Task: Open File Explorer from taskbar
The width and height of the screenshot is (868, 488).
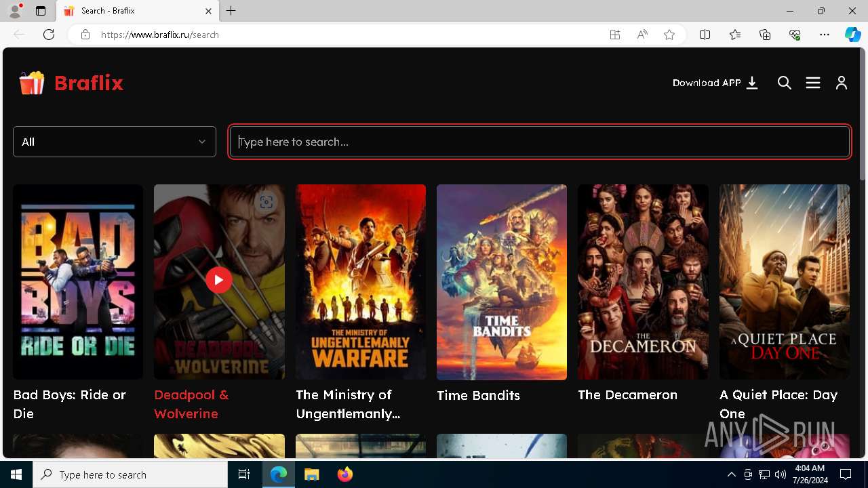Action: (x=312, y=474)
